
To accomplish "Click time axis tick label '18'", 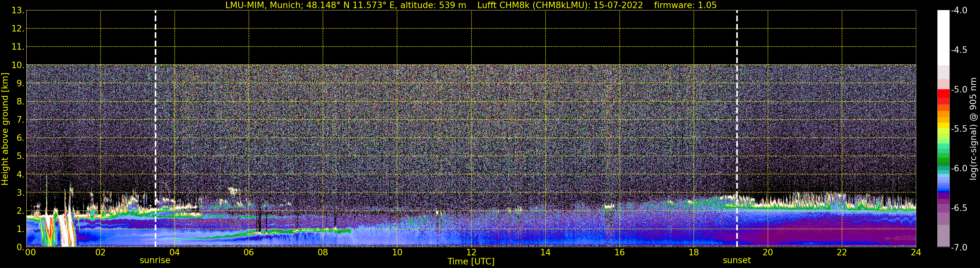I will coord(694,252).
